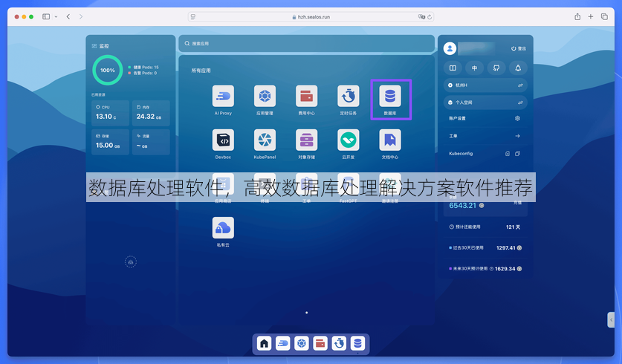Click the floating assistant icon on left panel
Image resolution: width=622 pixels, height=364 pixels.
[x=131, y=261]
